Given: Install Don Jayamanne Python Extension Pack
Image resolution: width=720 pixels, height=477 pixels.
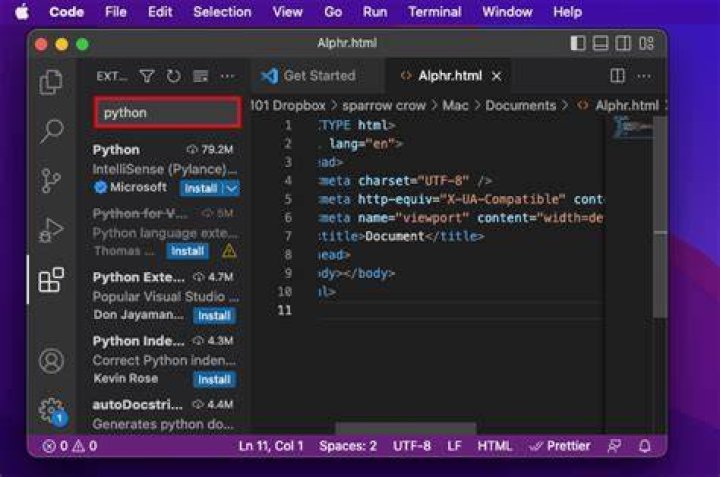Looking at the screenshot, I should 214,315.
